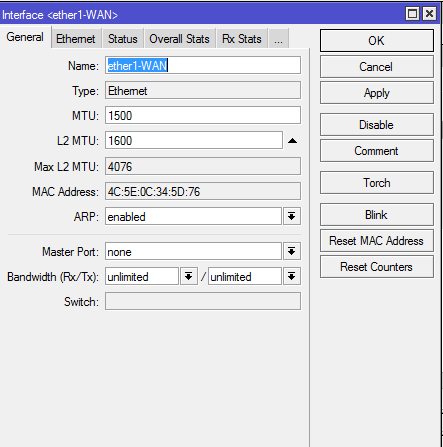The height and width of the screenshot is (447, 443).
Task: Open the Tx Bandwidth dropdown arrow
Action: (292, 276)
